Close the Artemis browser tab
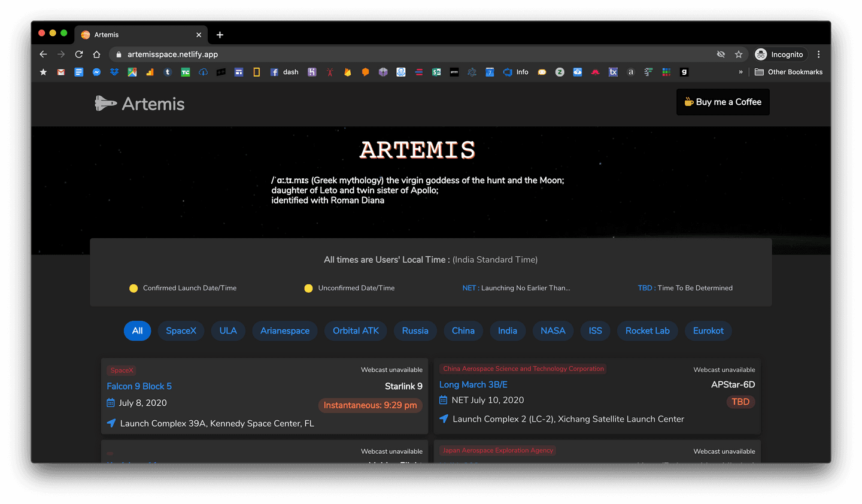This screenshot has height=504, width=862. point(199,35)
